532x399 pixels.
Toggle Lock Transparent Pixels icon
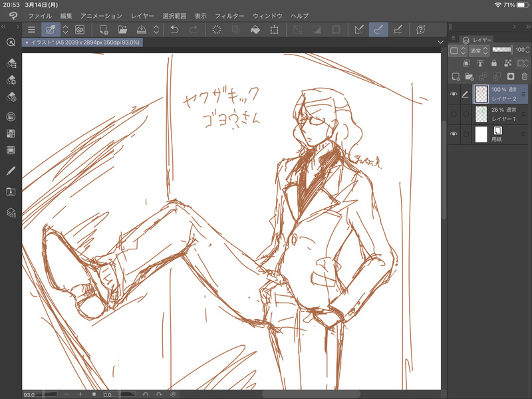coord(507,63)
